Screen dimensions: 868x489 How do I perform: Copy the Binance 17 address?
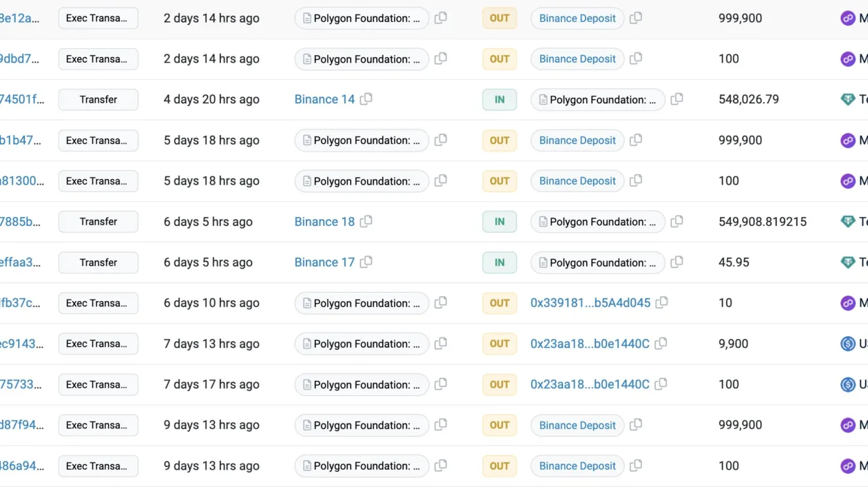tap(365, 262)
